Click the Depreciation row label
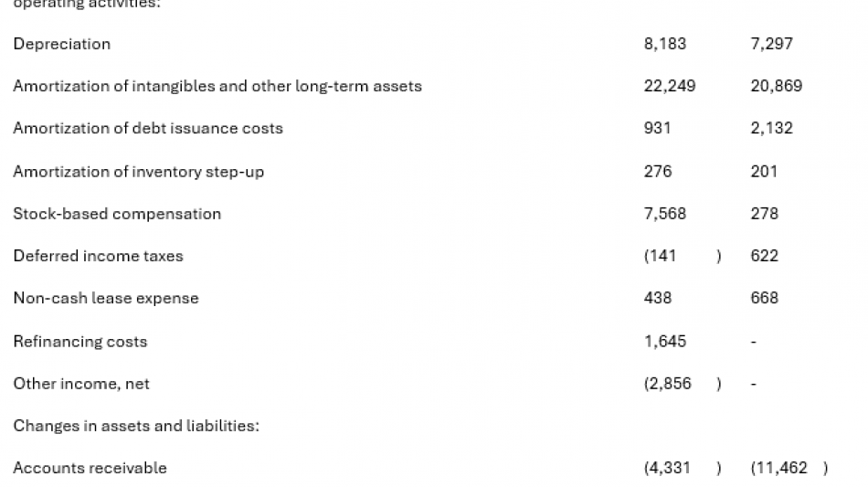Image resolution: width=868 pixels, height=487 pixels. tap(61, 44)
